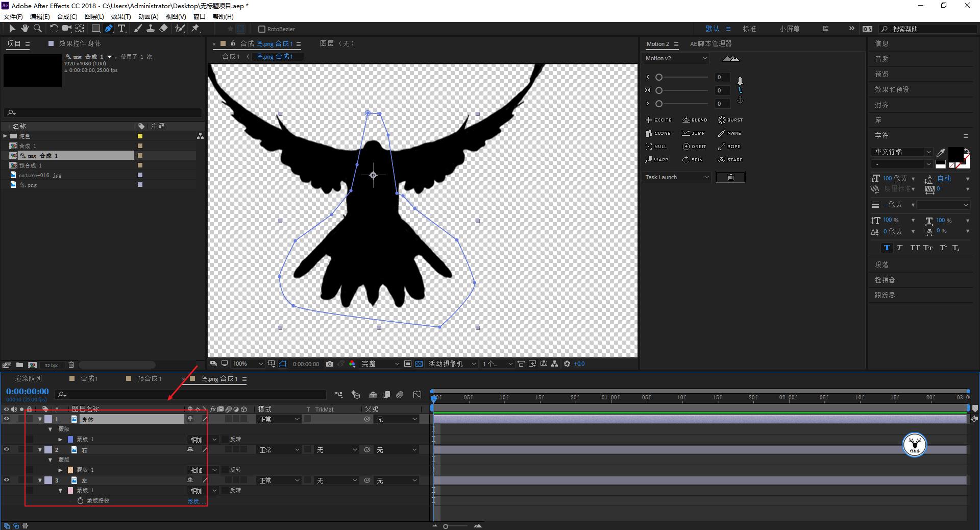Select the Hand tool

(x=24, y=29)
